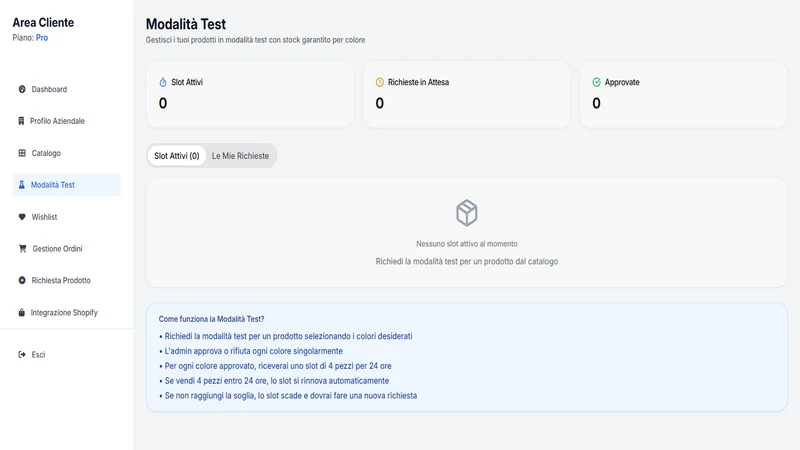Click the Gestione Ordini cart icon
Viewport: 800px width, 450px height.
(22, 248)
